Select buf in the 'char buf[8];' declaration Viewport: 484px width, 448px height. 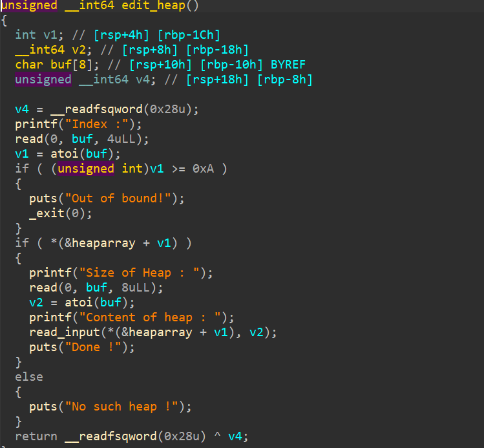(61, 65)
